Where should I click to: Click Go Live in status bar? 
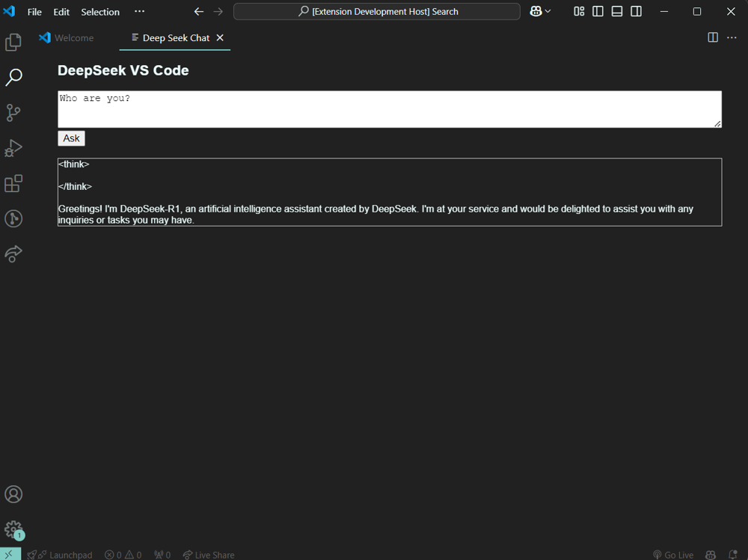(x=672, y=555)
